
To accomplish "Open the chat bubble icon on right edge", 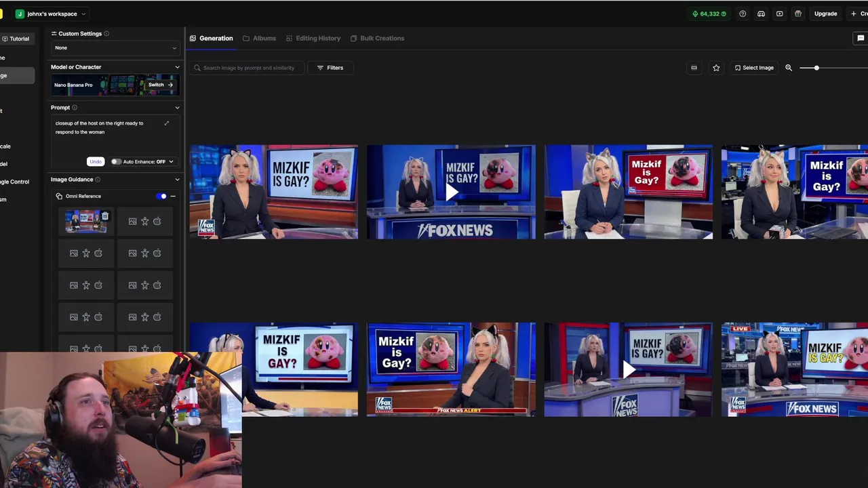I will pos(861,38).
